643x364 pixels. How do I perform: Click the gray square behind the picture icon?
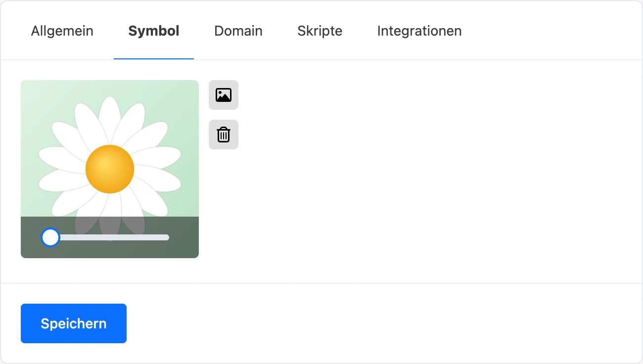(224, 95)
